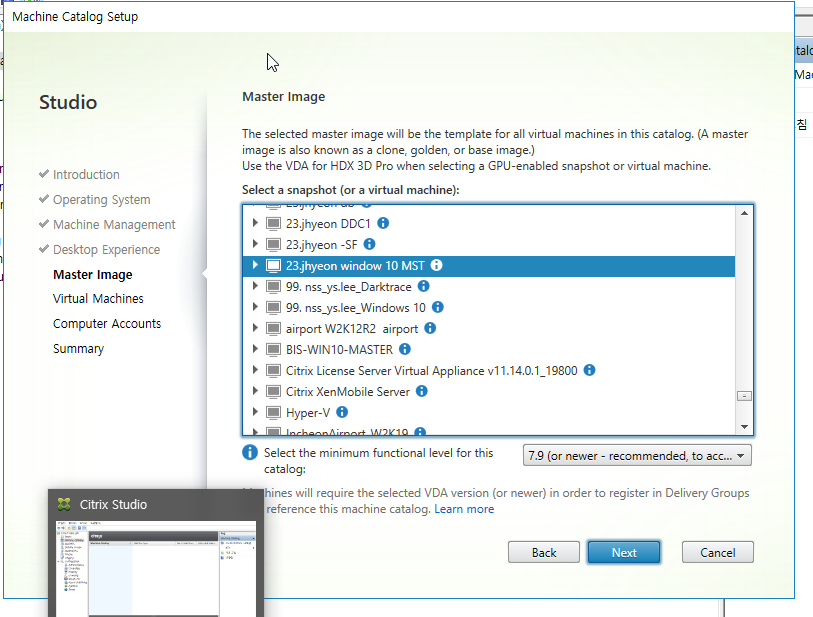
Task: Click the VM icon of Citrix XenMobile Server
Action: (x=273, y=391)
